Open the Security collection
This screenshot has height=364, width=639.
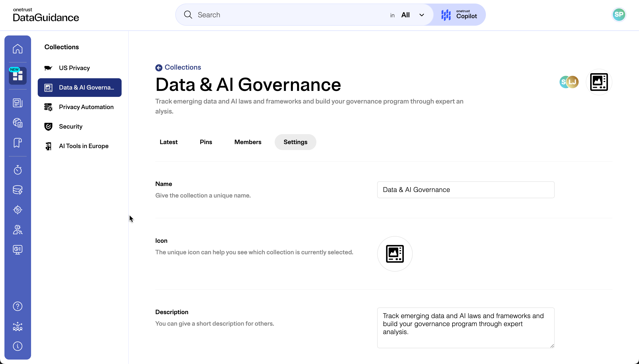71,127
